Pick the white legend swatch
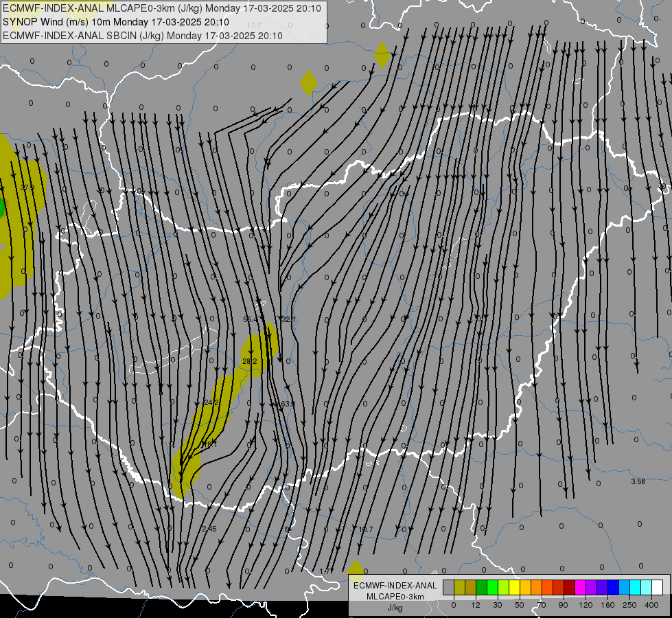The image size is (672, 618). click(658, 587)
